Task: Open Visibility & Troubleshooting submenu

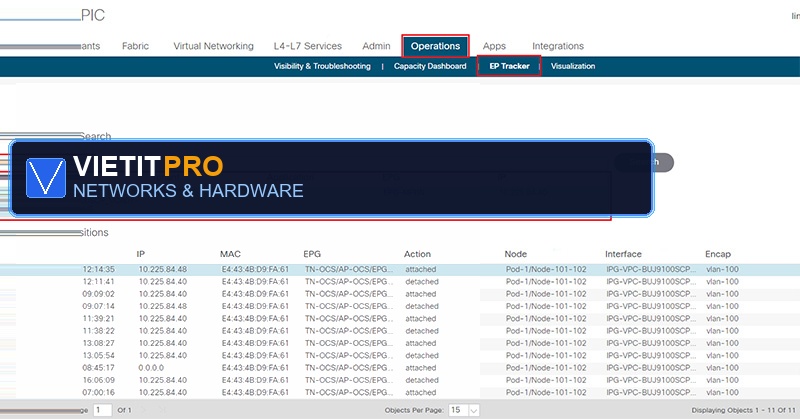Action: coord(322,66)
